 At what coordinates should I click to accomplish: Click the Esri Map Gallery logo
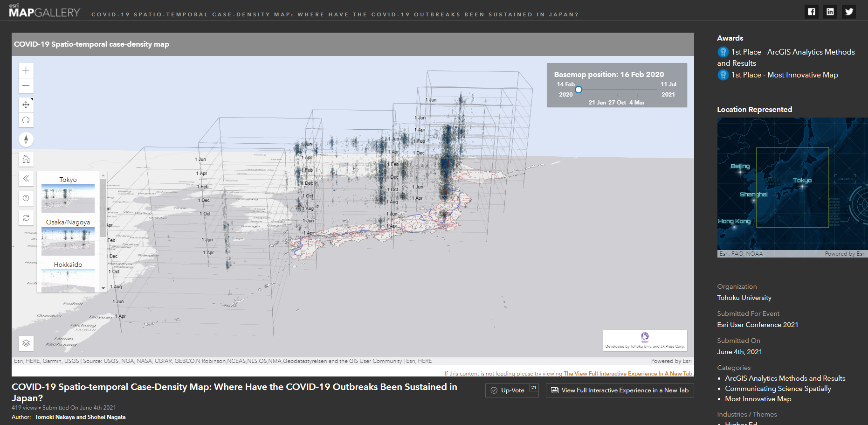coord(45,11)
